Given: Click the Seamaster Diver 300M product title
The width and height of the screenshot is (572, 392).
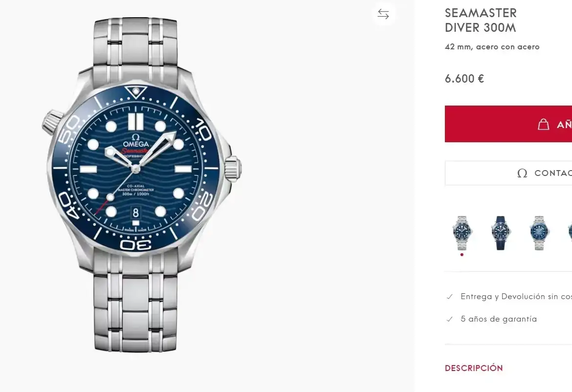Looking at the screenshot, I should [x=481, y=20].
